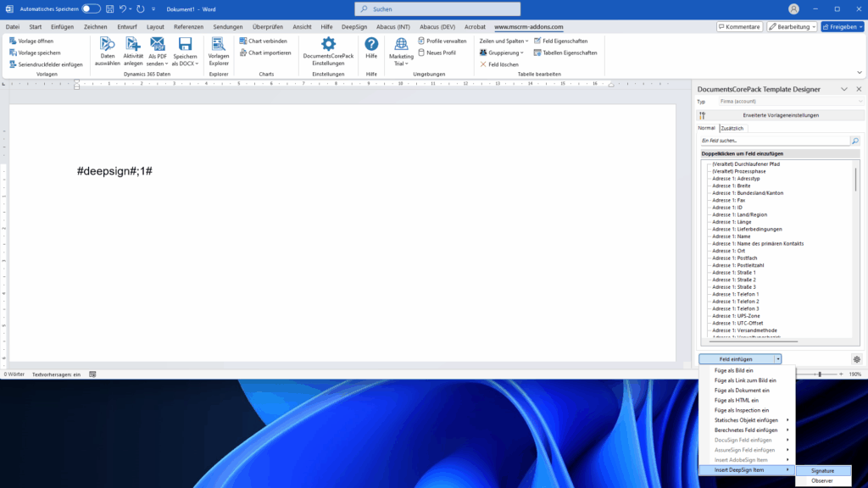Click Chart verbinden

[x=264, y=41]
